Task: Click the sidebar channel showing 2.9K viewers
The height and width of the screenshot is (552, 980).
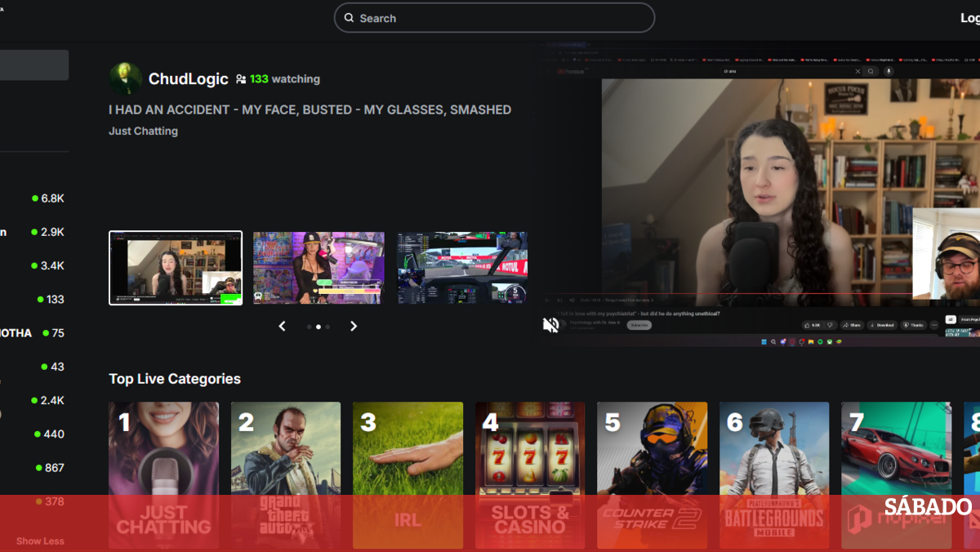Action: tap(34, 232)
